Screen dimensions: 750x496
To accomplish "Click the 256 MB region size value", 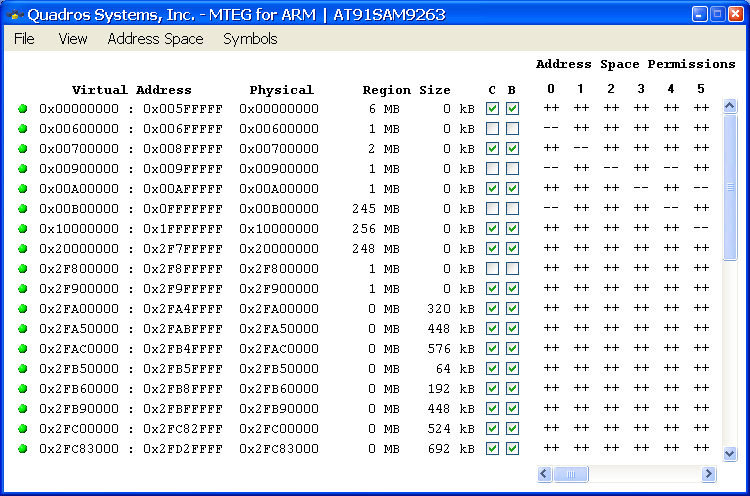I will pos(376,229).
